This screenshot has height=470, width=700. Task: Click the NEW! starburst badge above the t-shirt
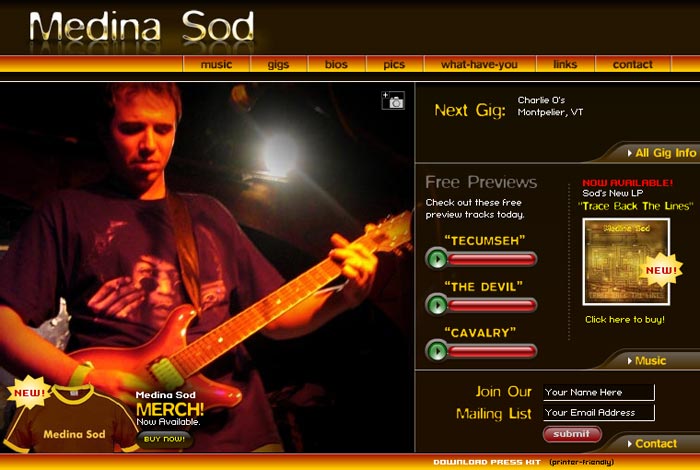pyautogui.click(x=29, y=392)
